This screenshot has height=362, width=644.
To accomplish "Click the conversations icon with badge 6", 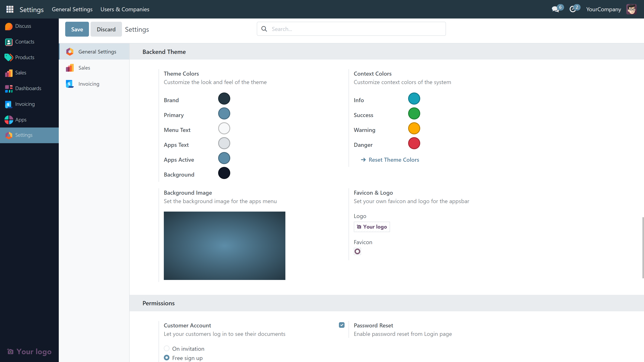I will pyautogui.click(x=555, y=9).
